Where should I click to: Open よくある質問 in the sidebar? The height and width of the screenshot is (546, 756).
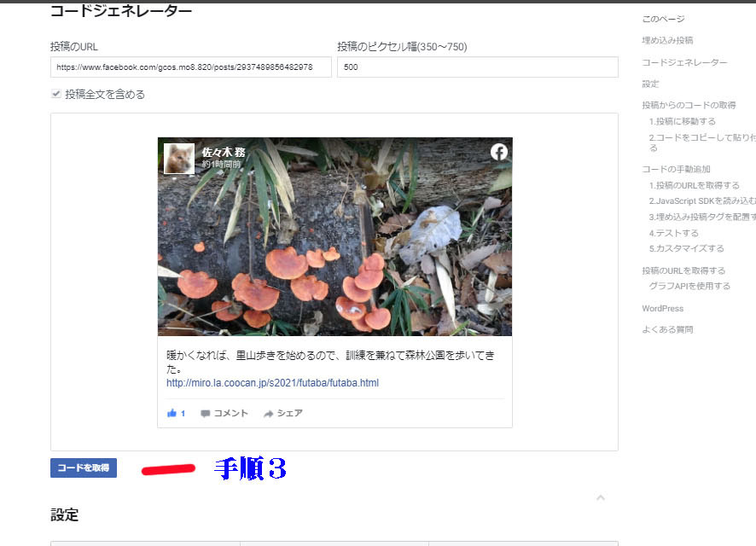667,329
